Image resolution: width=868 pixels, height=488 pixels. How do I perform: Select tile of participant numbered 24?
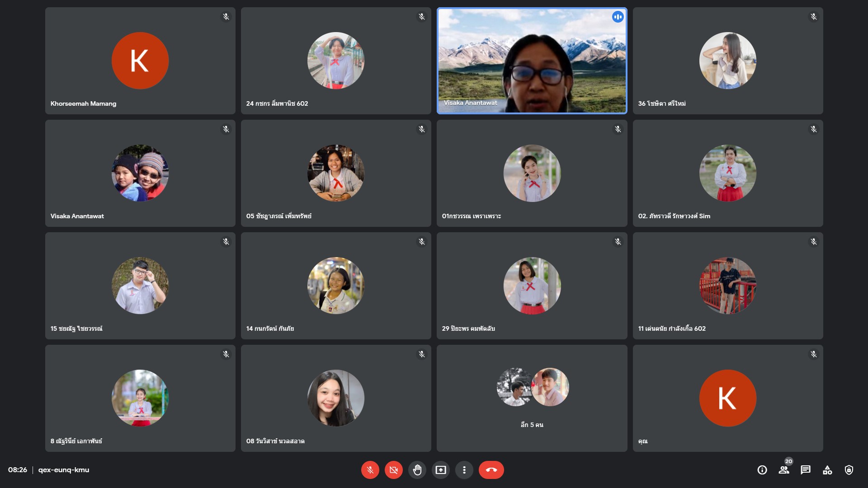coord(335,61)
